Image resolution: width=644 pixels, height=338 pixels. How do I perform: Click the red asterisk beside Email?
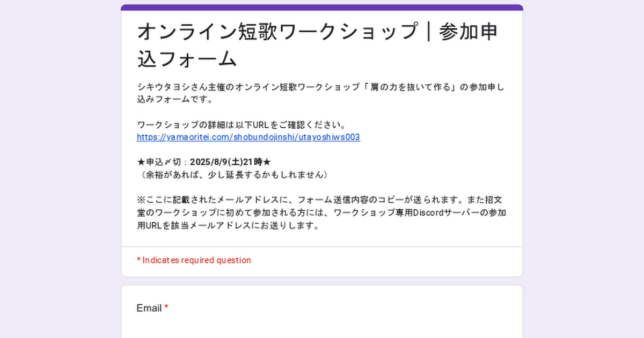tap(166, 307)
